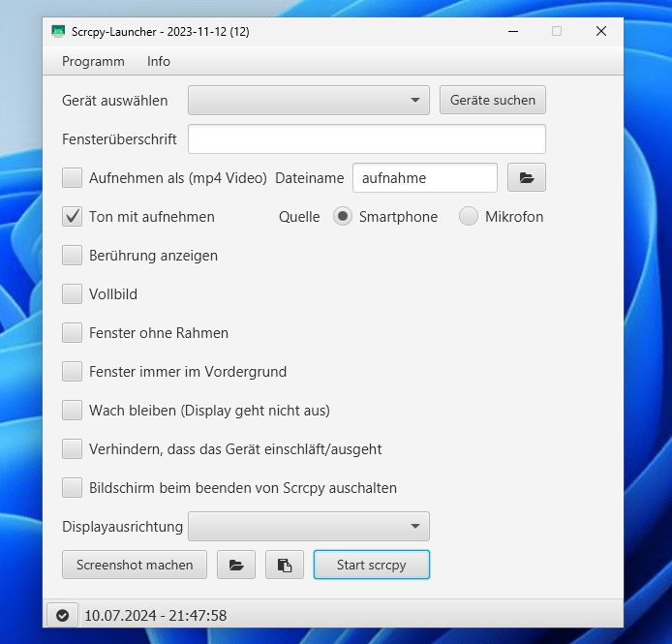Enable Wach bleiben option
The image size is (672, 644).
[72, 411]
